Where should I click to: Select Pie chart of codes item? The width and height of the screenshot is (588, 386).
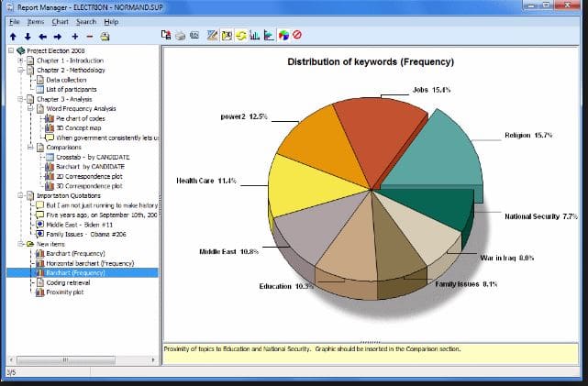click(x=80, y=118)
